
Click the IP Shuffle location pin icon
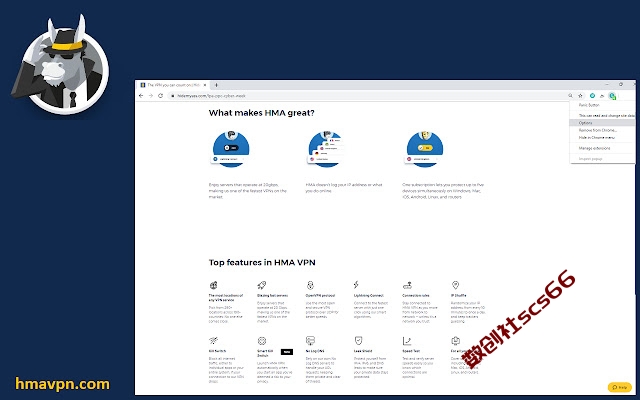456,285
